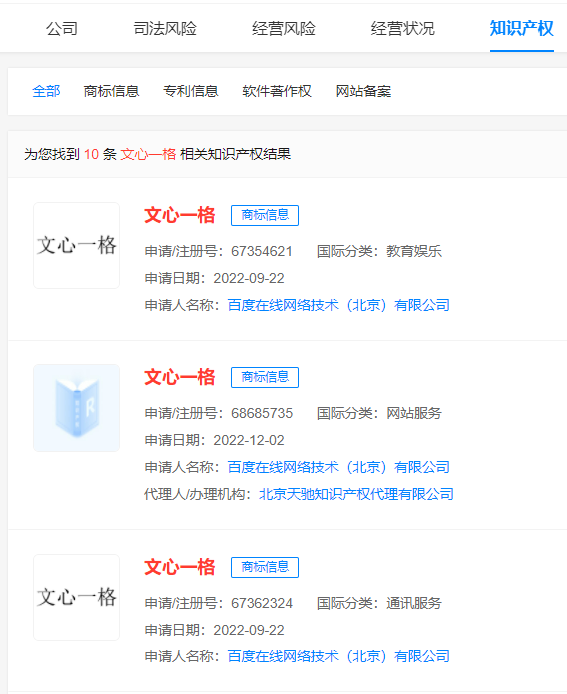The image size is (567, 694).
Task: Open the 公司 tab
Action: coord(62,29)
